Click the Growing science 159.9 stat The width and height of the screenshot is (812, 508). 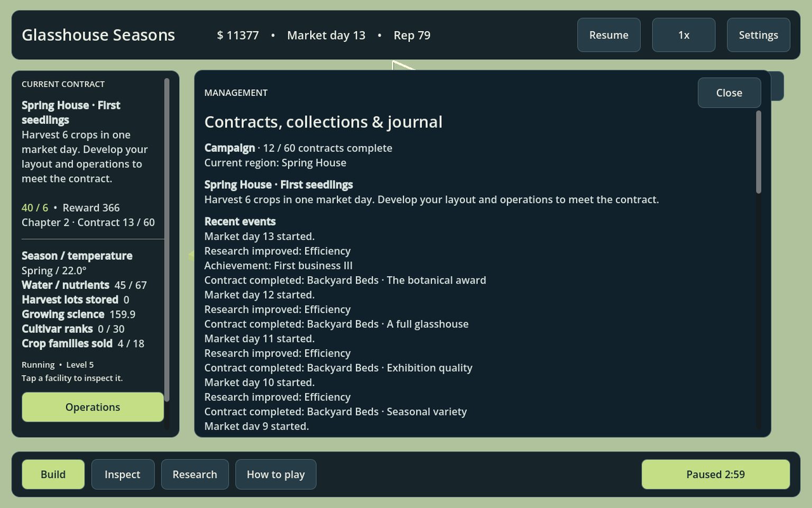click(x=78, y=314)
